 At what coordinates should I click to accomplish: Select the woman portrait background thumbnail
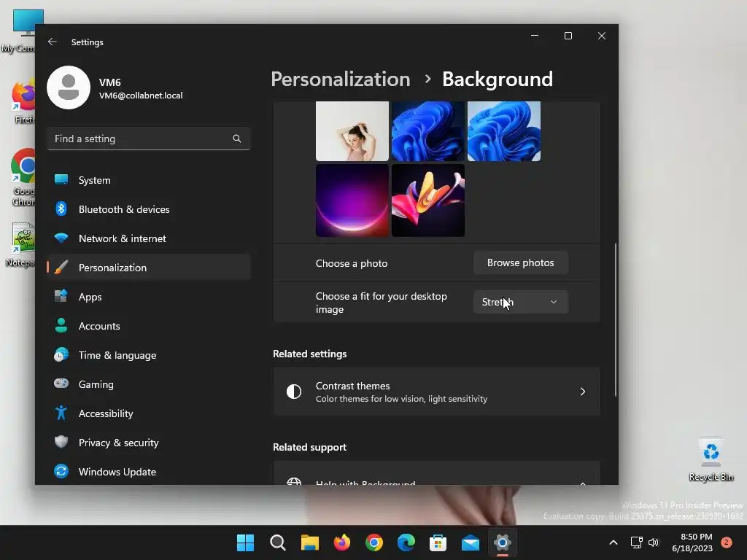pyautogui.click(x=352, y=131)
